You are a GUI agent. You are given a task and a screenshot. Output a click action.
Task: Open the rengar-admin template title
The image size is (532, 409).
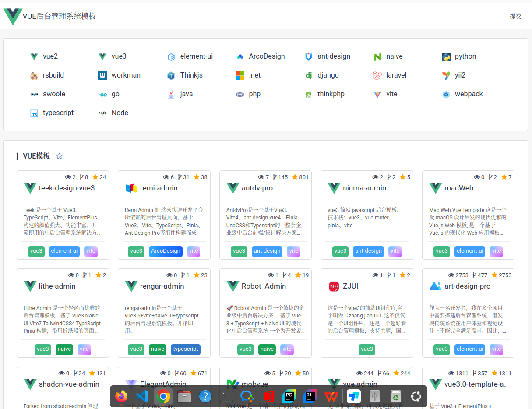pos(162,286)
